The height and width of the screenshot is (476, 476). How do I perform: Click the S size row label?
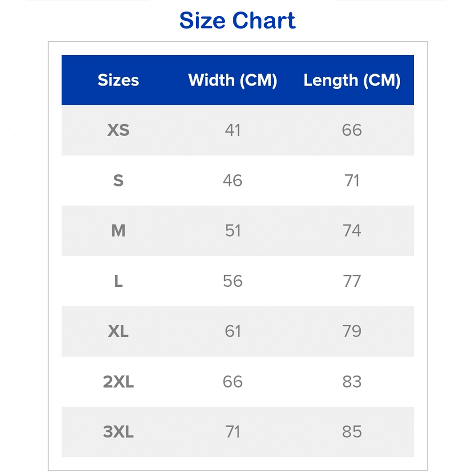click(119, 181)
